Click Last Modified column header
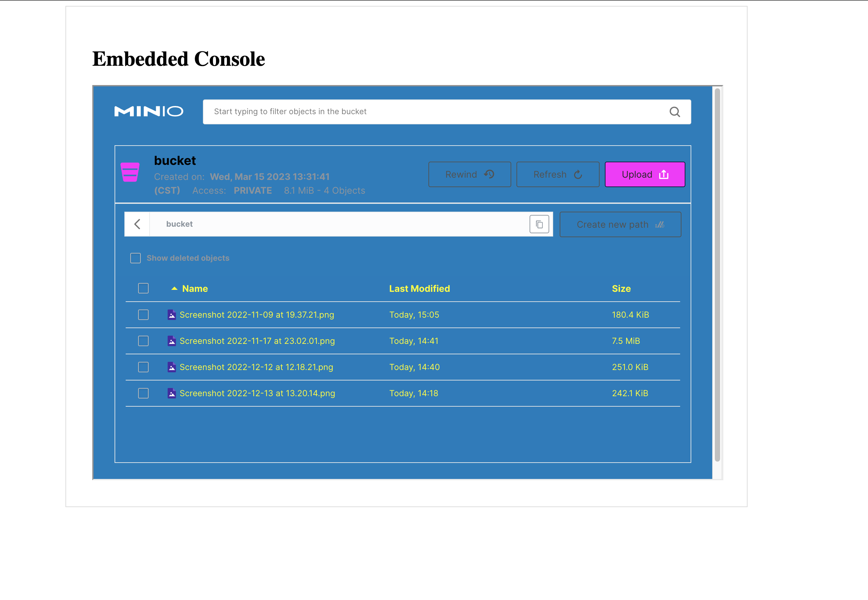This screenshot has width=868, height=600. tap(419, 289)
